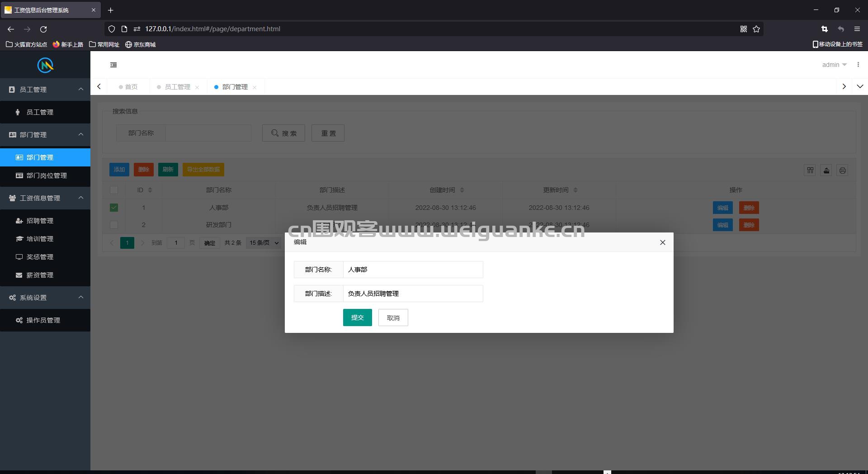Open the 15 条/页 page size dropdown
This screenshot has width=868, height=474.
(264, 243)
